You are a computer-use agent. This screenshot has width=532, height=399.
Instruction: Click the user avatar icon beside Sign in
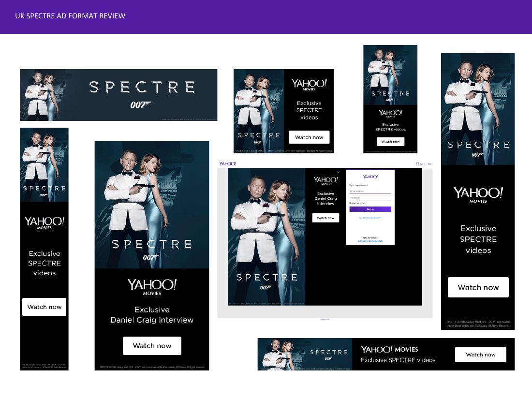click(x=417, y=163)
